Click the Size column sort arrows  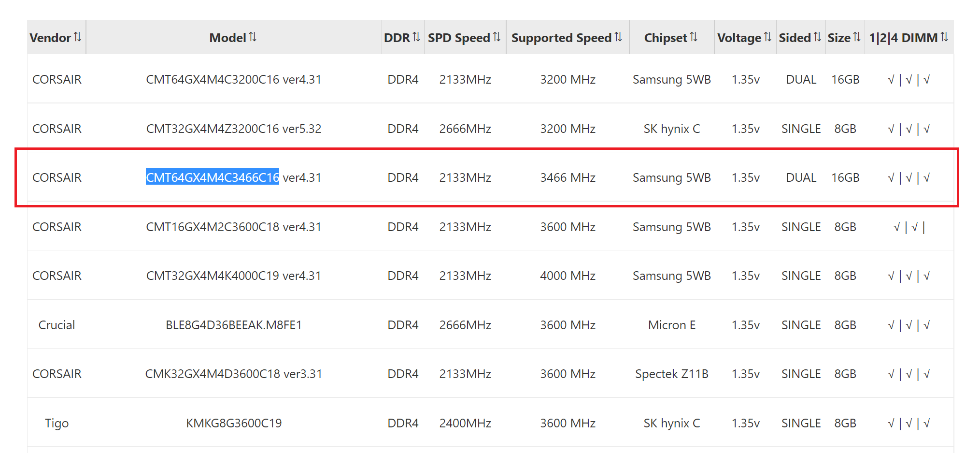tap(857, 37)
